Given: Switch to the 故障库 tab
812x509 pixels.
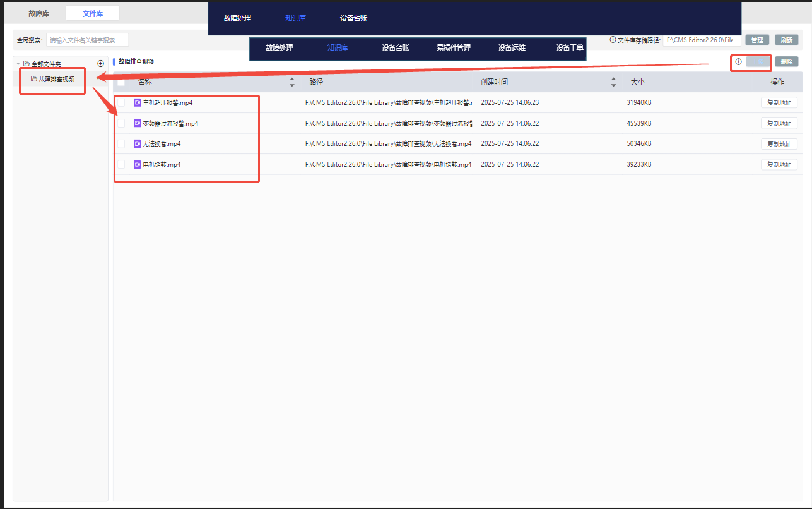Looking at the screenshot, I should [x=38, y=13].
